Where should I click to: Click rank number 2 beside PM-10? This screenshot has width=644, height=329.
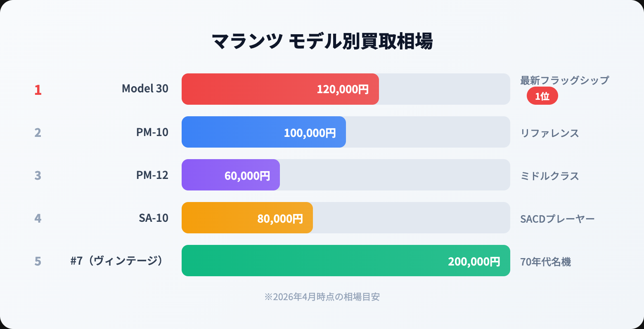click(38, 132)
